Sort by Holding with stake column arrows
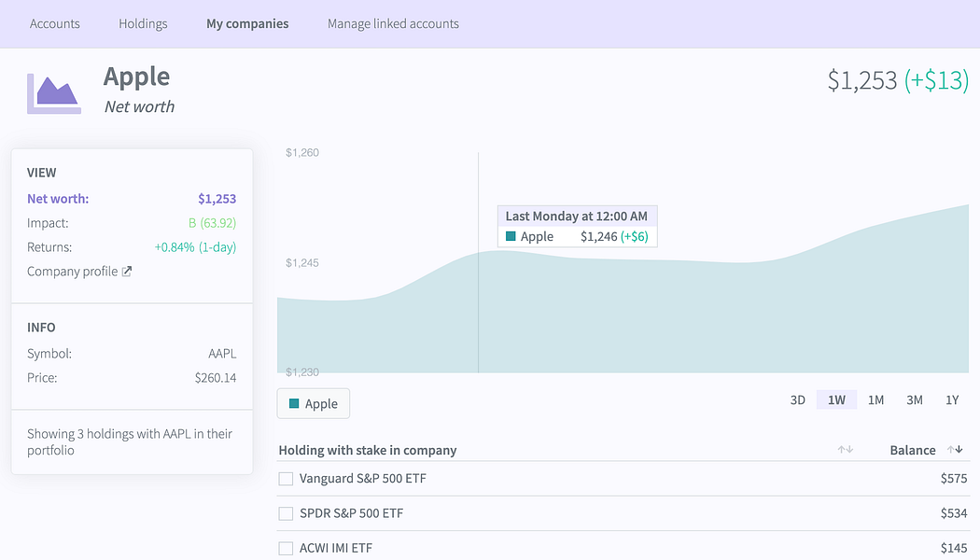980x560 pixels. tap(846, 449)
